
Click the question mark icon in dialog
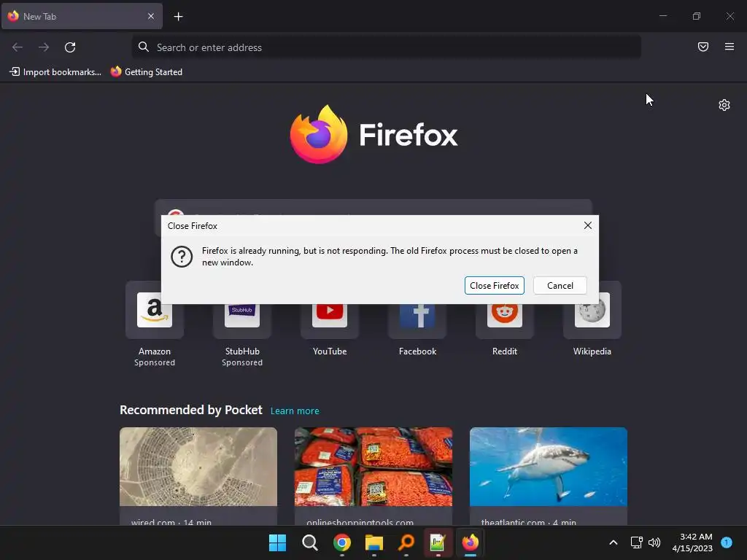(182, 257)
